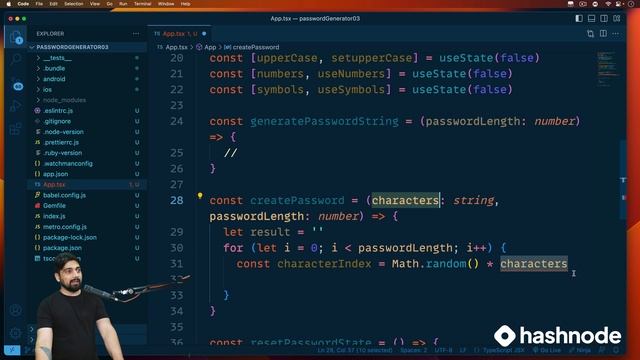Open the Manage gear icon
The height and width of the screenshot is (360, 640).
pyautogui.click(x=16, y=333)
